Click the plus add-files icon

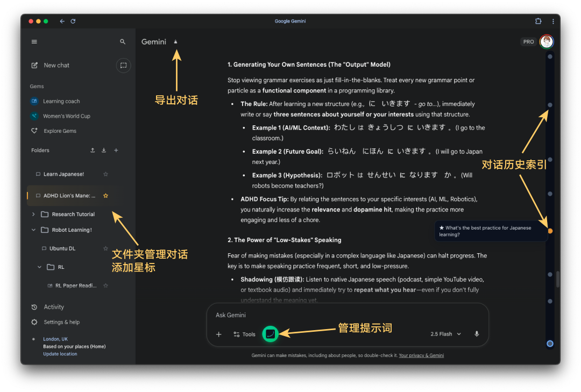click(218, 334)
